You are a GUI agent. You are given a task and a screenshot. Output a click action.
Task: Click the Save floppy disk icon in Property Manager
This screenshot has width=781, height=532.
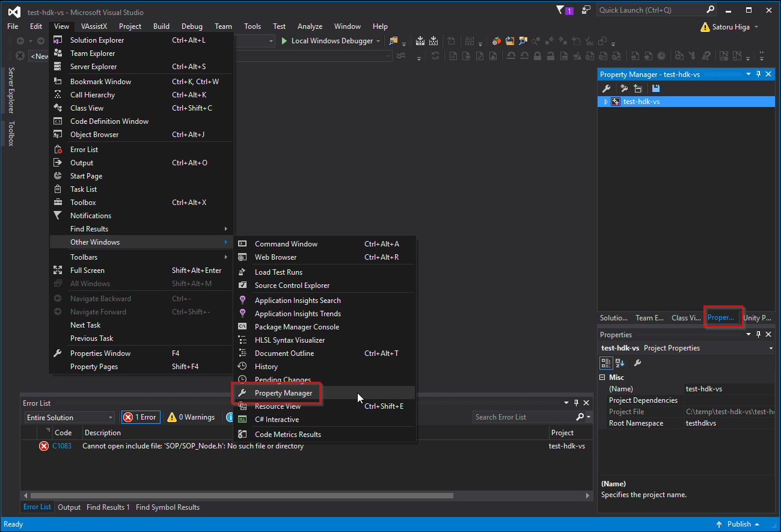point(656,88)
